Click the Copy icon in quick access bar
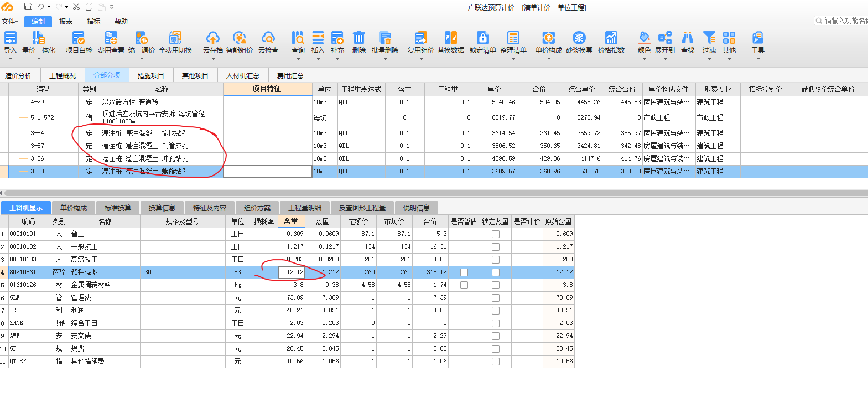868x407 pixels. 89,7
